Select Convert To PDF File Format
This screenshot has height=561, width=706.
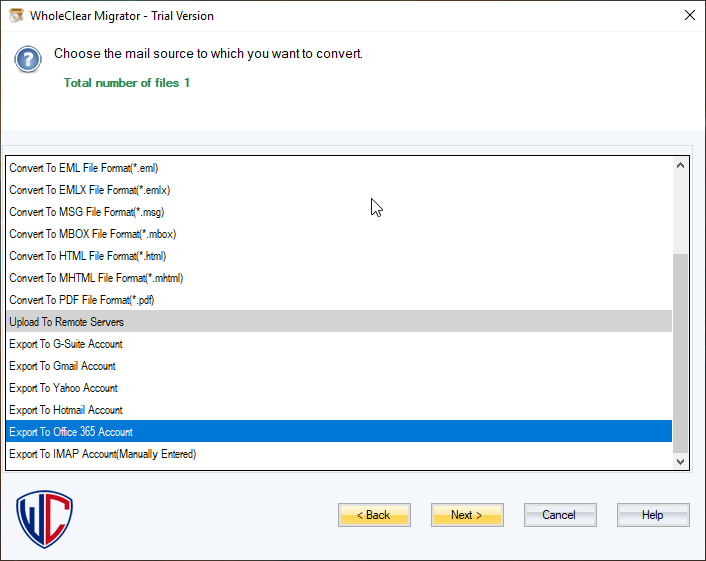(x=82, y=300)
